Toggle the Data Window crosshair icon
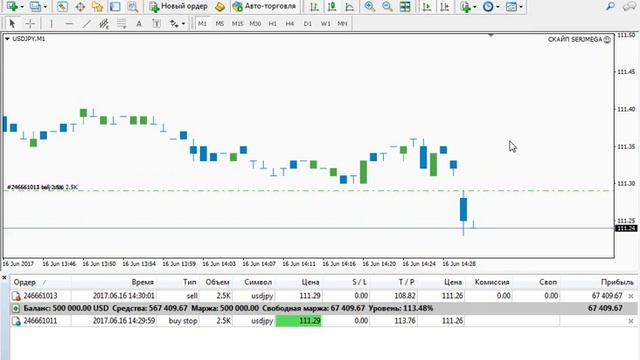The height and width of the screenshot is (360, 640). click(80, 7)
